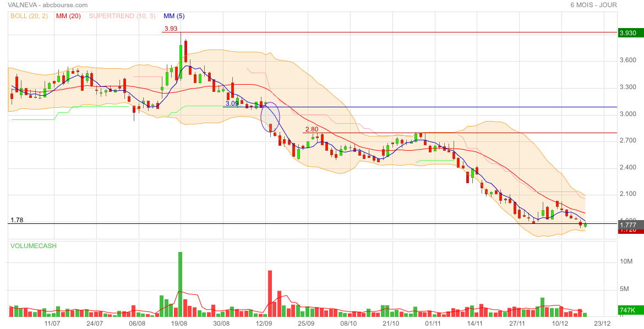Click the 2.100 price axis value
Viewport: 644px width, 329px height.
[x=628, y=194]
